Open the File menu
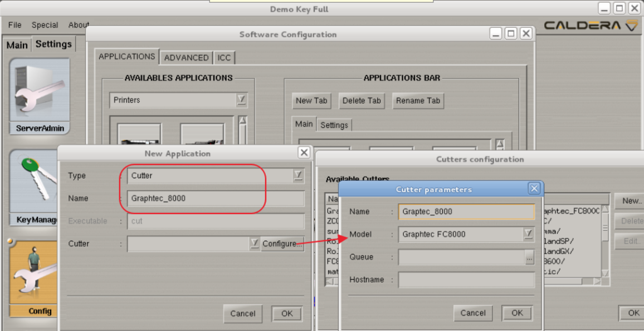The height and width of the screenshot is (331, 644). (15, 25)
